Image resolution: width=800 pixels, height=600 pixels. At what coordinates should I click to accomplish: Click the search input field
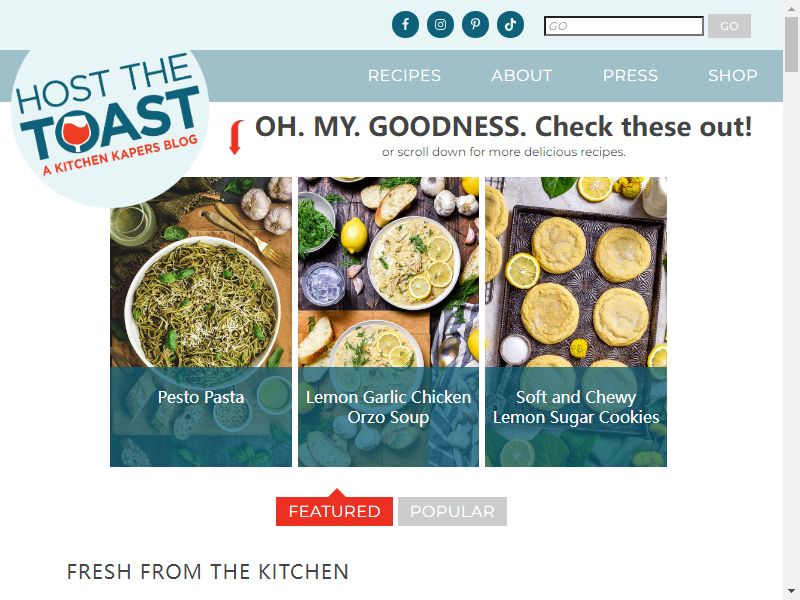624,26
